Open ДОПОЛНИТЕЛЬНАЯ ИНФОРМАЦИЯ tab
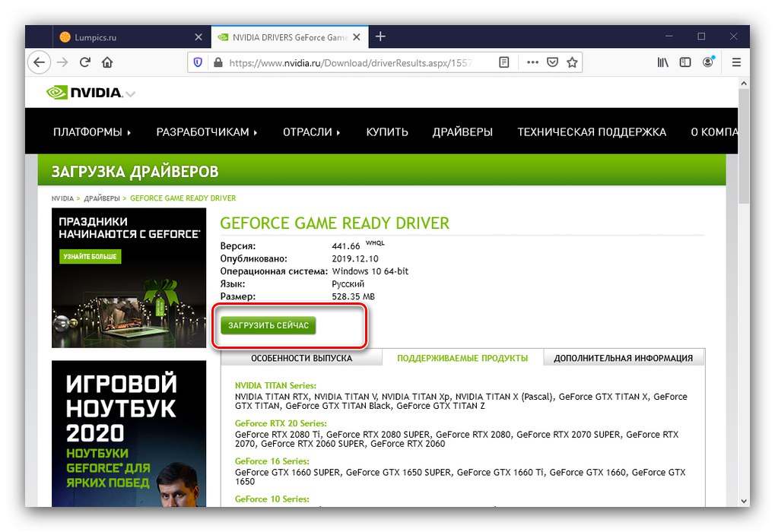775x532 pixels. 623,358
